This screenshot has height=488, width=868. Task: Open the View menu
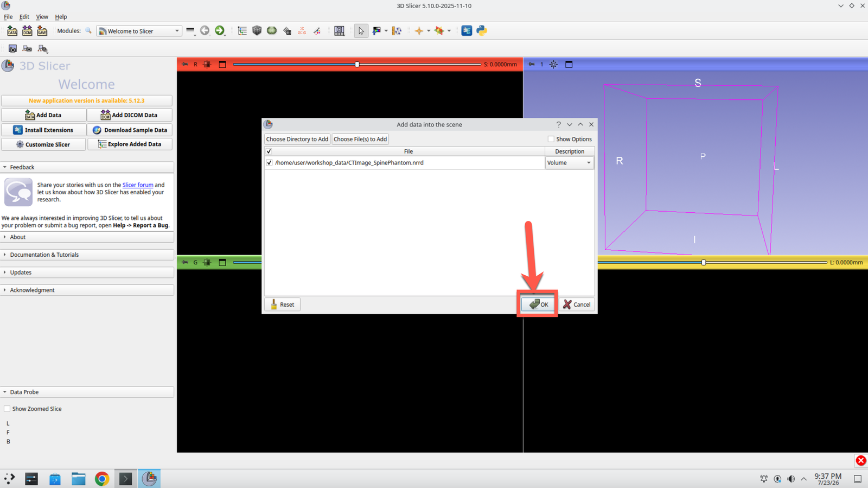click(42, 17)
